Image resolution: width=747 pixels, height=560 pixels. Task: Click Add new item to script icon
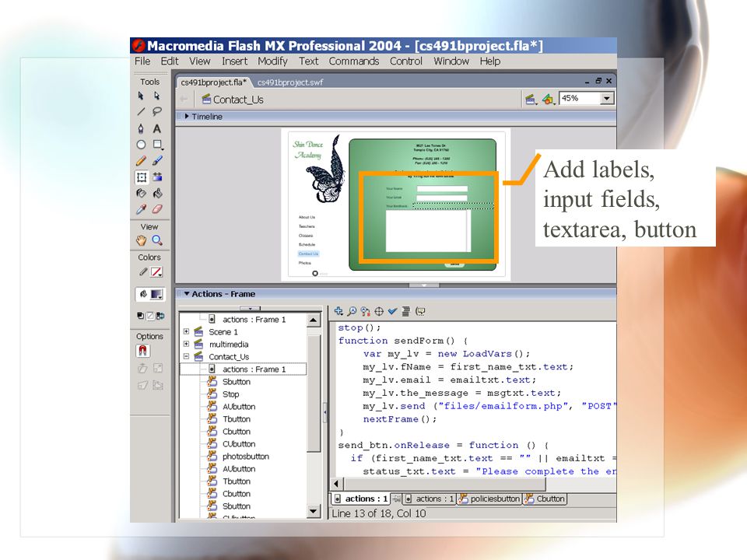click(338, 311)
